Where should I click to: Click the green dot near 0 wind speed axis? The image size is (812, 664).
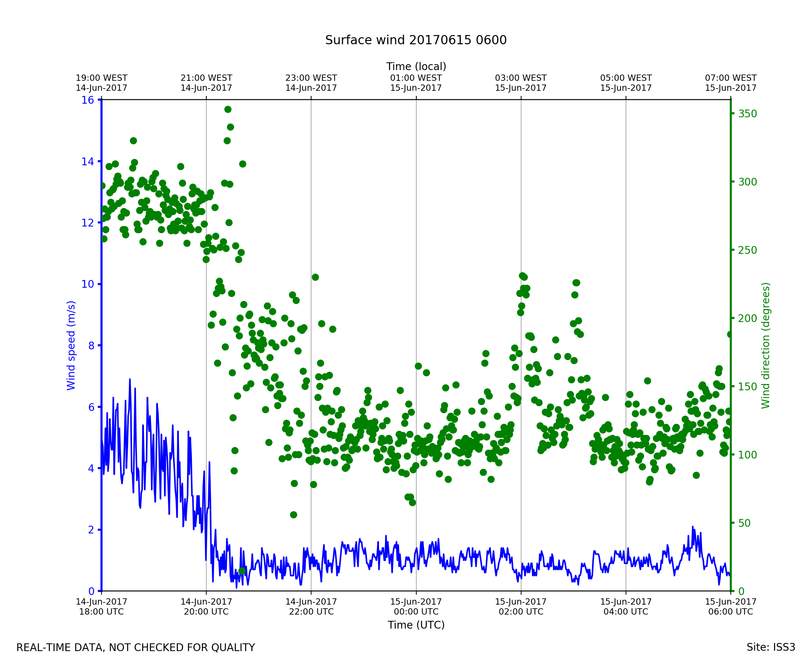[241, 571]
